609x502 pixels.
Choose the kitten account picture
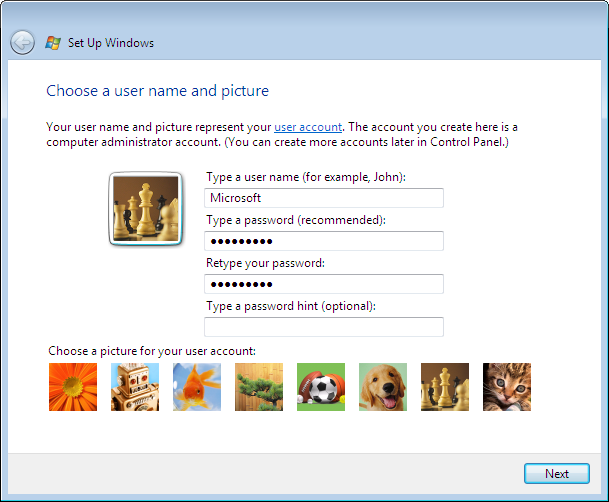[x=507, y=387]
